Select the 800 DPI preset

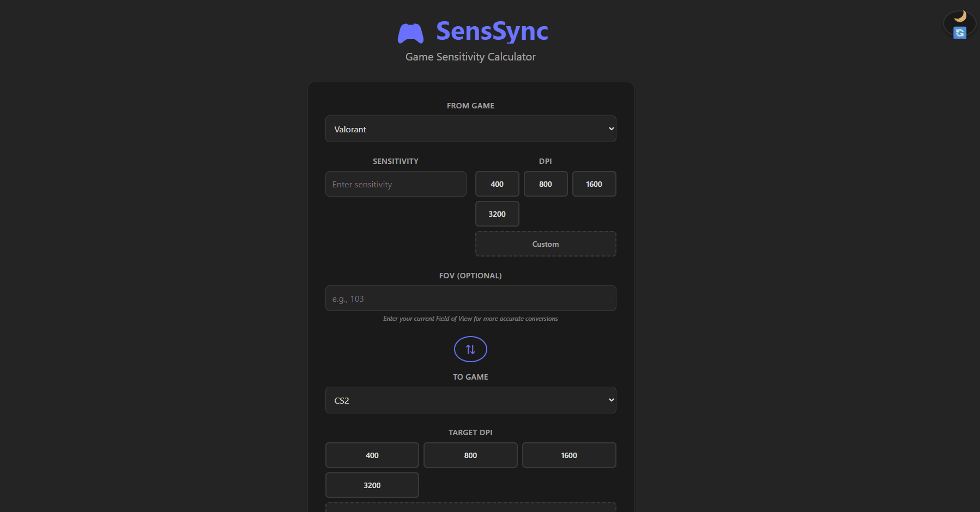(x=545, y=184)
